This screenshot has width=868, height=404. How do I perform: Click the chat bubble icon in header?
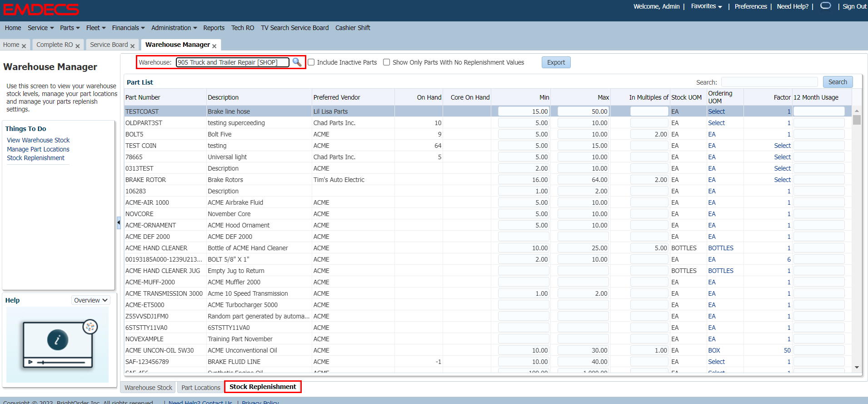point(826,6)
